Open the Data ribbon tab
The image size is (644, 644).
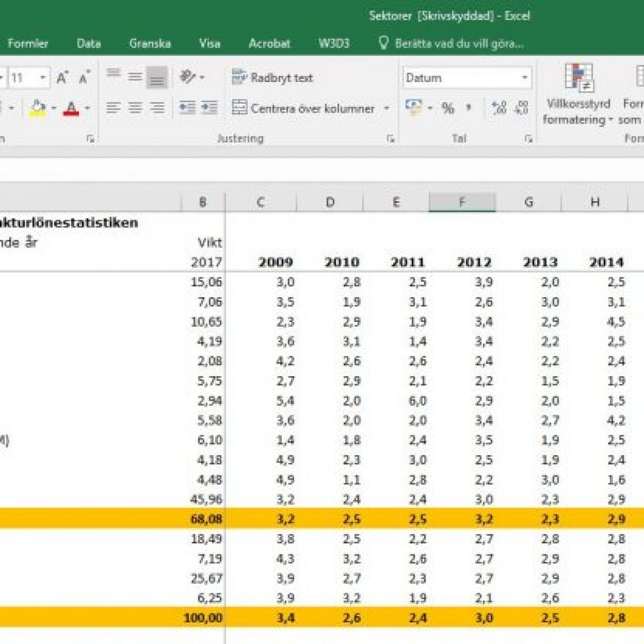89,43
